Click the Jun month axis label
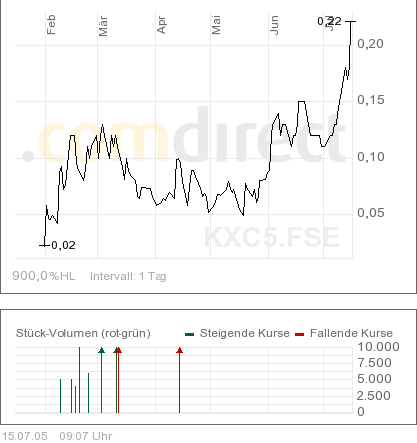Screen dimensions: 417x443 274,25
